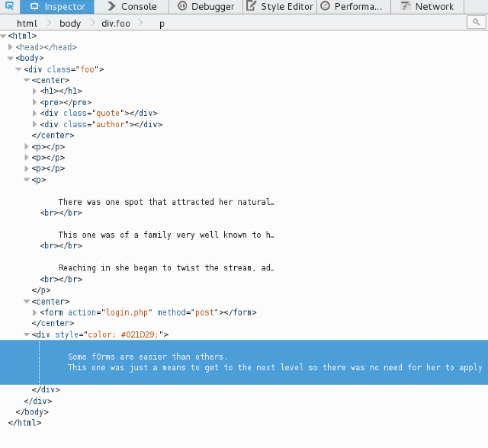Click the color #021D29 style value
488x448 pixels.
click(124, 334)
